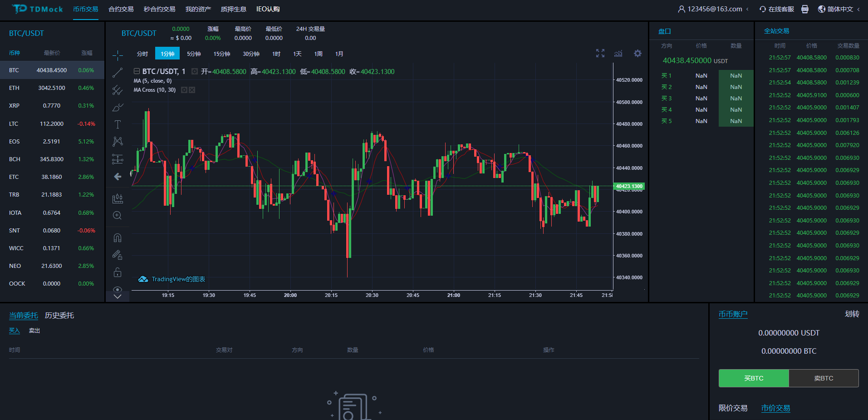Select the trend line drawing tool

[118, 73]
